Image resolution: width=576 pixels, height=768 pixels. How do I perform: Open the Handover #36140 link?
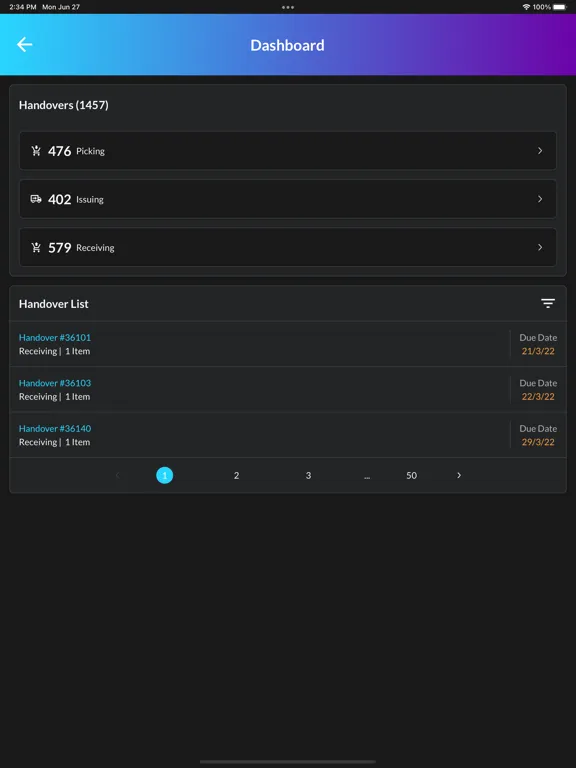point(55,429)
